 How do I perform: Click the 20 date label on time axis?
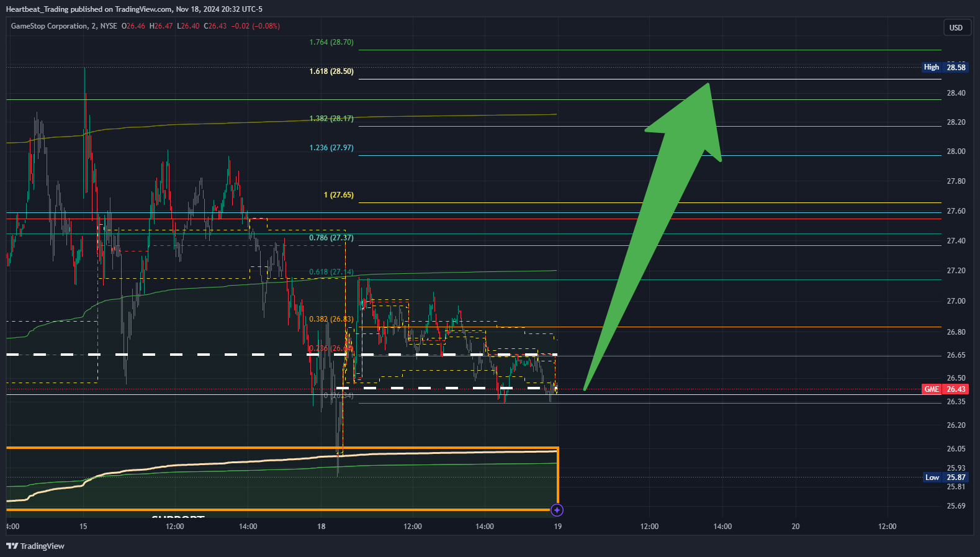(x=796, y=527)
